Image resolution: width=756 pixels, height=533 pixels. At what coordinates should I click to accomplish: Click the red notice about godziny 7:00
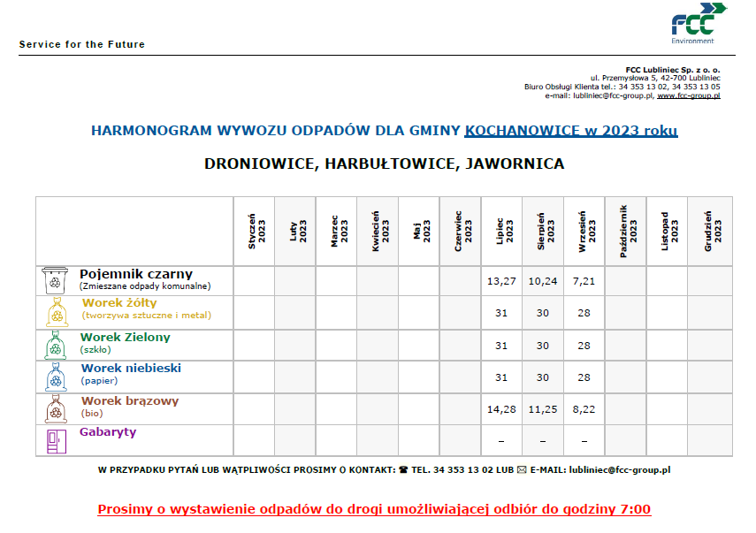pos(374,509)
